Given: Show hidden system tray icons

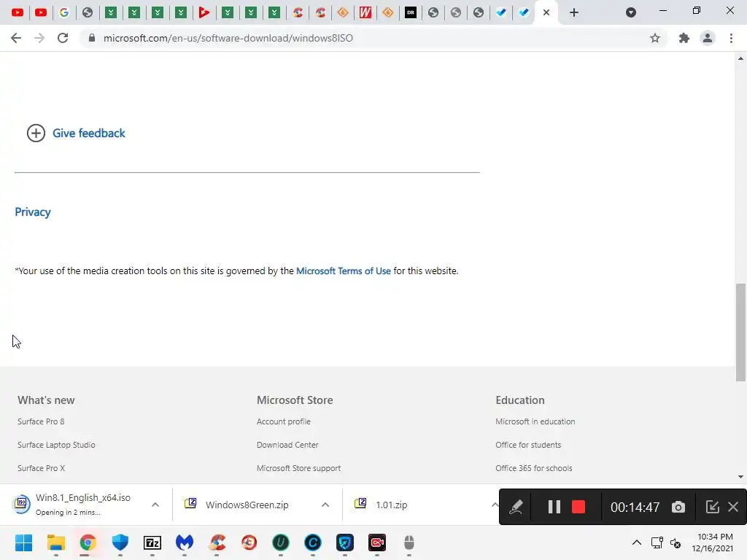Looking at the screenshot, I should tap(636, 542).
